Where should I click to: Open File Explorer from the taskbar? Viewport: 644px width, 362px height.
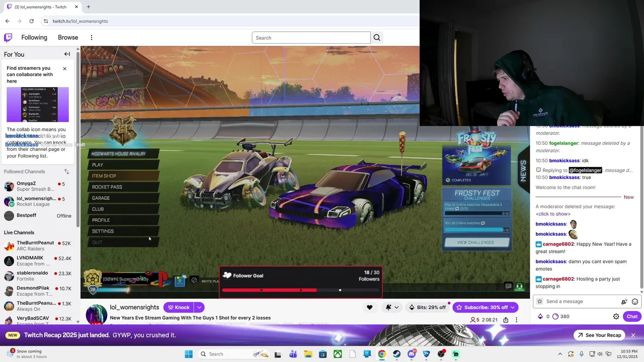coord(307,354)
